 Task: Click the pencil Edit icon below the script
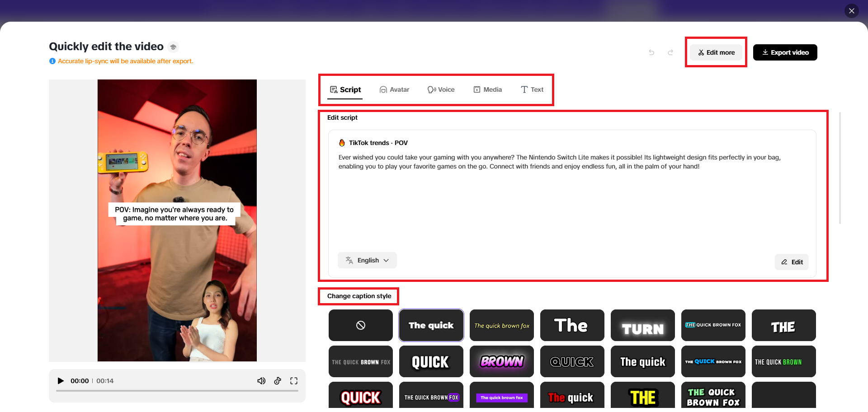[x=784, y=262]
